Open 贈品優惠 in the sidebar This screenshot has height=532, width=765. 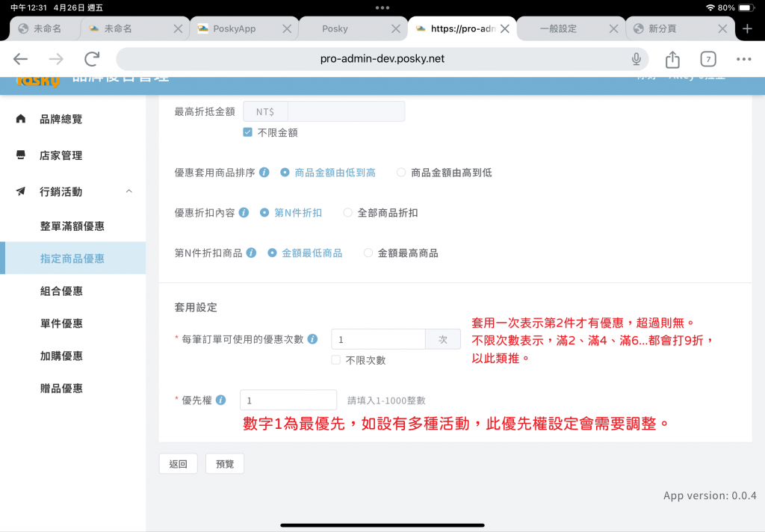pos(61,388)
